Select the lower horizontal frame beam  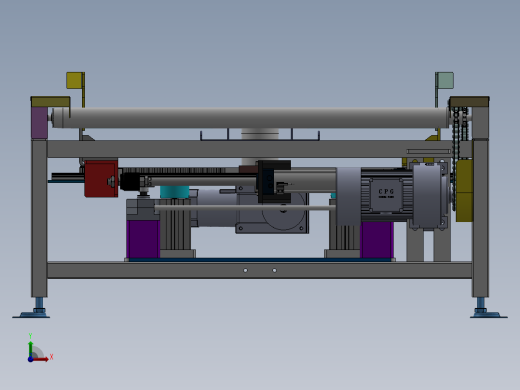[260, 270]
